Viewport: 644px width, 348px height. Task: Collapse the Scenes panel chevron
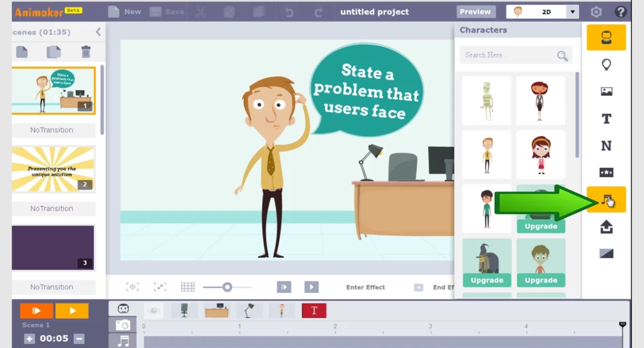98,32
